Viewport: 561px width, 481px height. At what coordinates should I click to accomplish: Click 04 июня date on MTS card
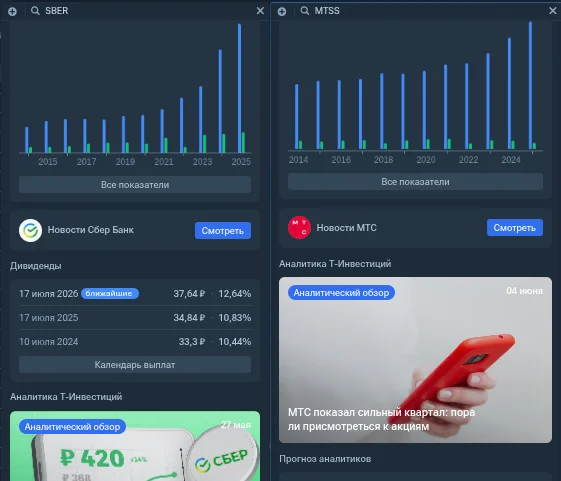(525, 291)
